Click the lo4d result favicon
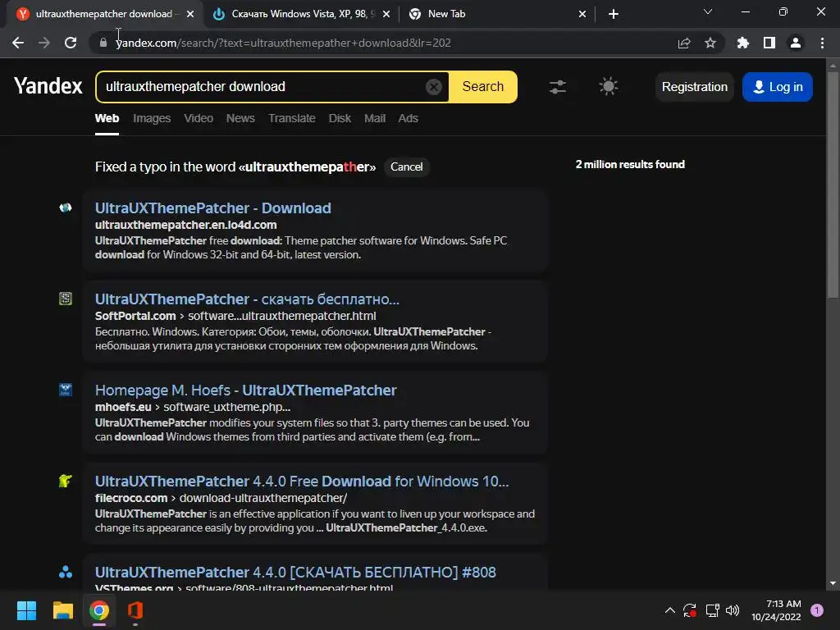The height and width of the screenshot is (630, 840). coord(66,208)
